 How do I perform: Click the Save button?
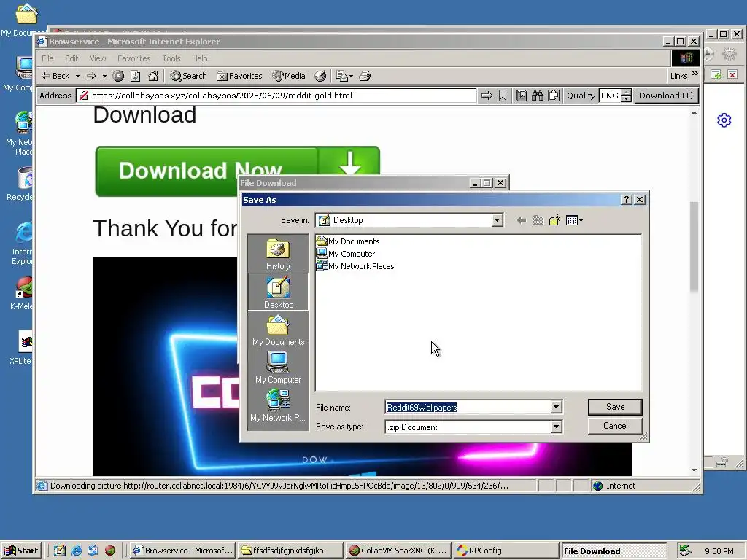click(615, 407)
